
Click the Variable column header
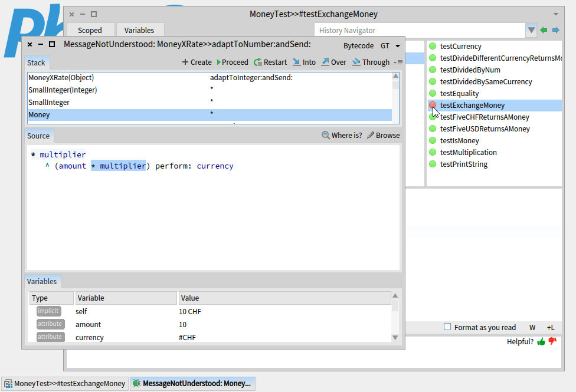126,298
